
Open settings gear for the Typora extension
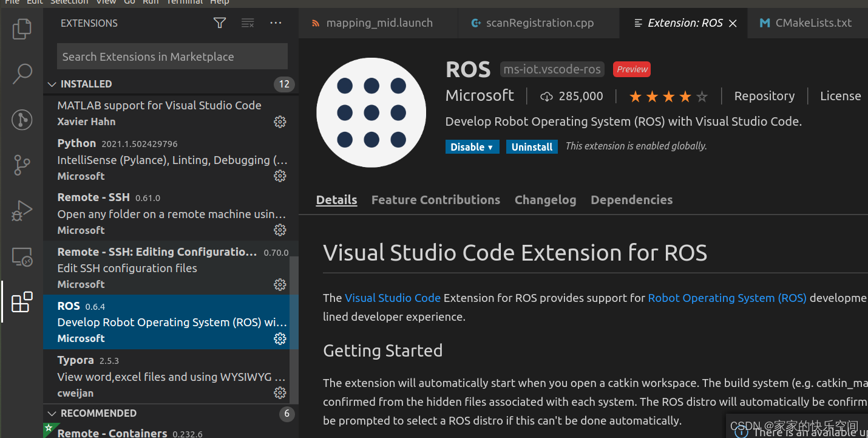click(x=280, y=393)
